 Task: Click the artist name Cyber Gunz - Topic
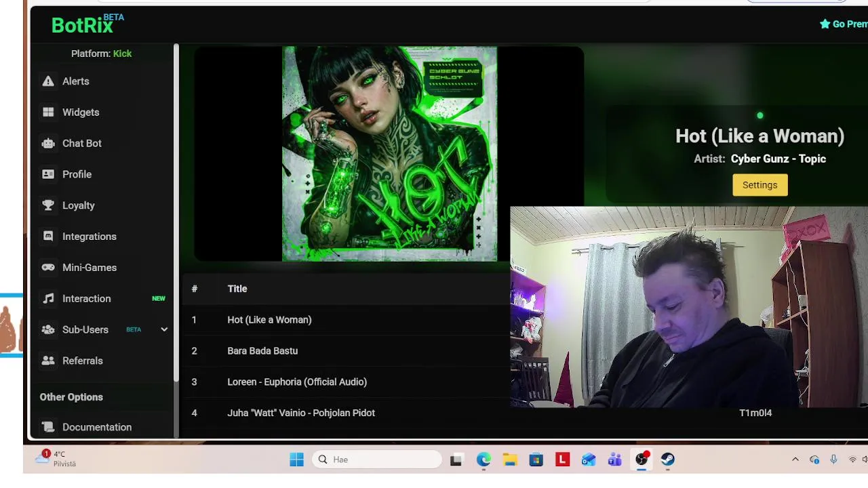click(x=778, y=159)
